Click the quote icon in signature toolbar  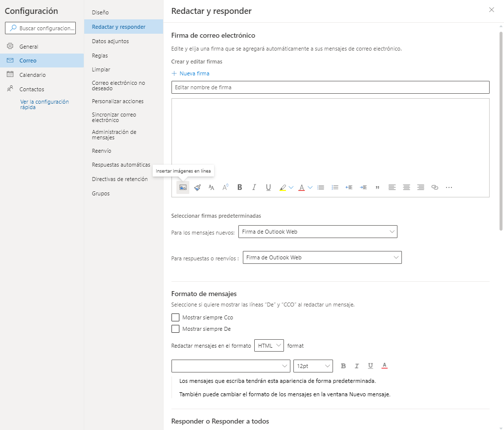[x=377, y=187]
